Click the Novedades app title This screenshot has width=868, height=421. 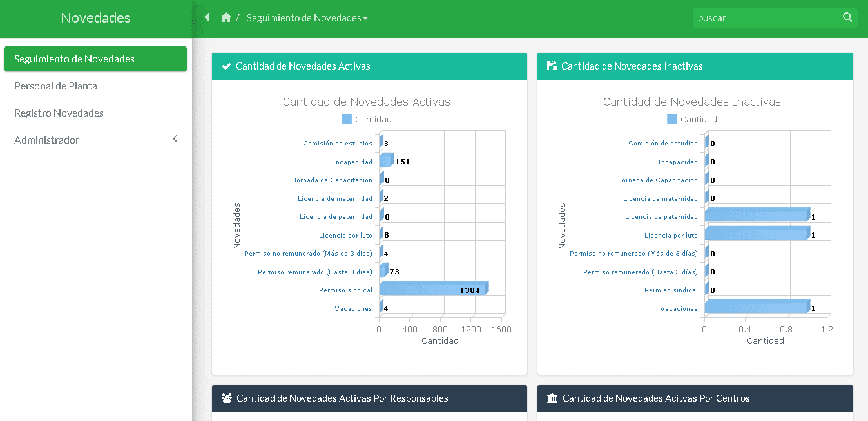tap(95, 18)
